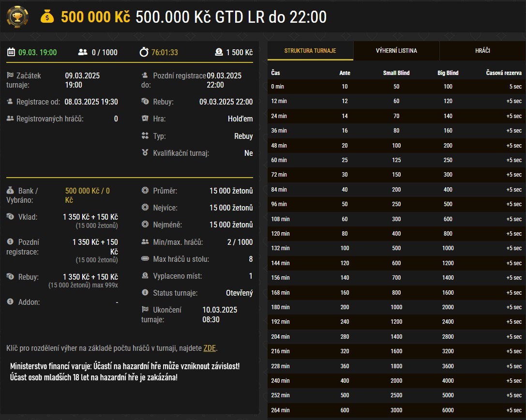The width and height of the screenshot is (526, 420).
Task: Click the Hold'em game type value
Action: 240,119
